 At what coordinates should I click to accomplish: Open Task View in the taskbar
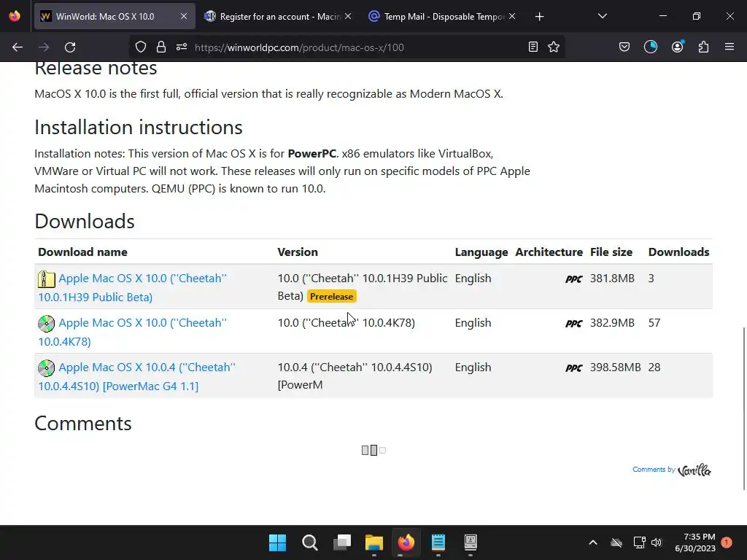[342, 542]
